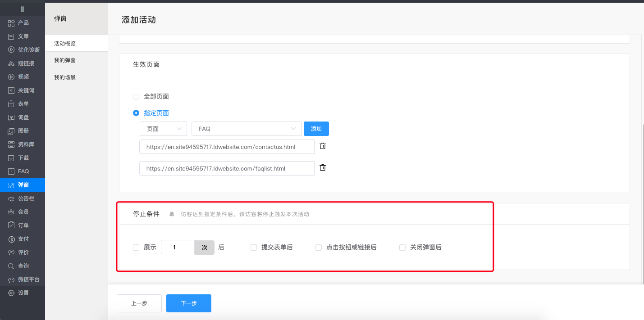Open the 产品 section in the sidebar
The height and width of the screenshot is (320, 644).
(x=23, y=23)
